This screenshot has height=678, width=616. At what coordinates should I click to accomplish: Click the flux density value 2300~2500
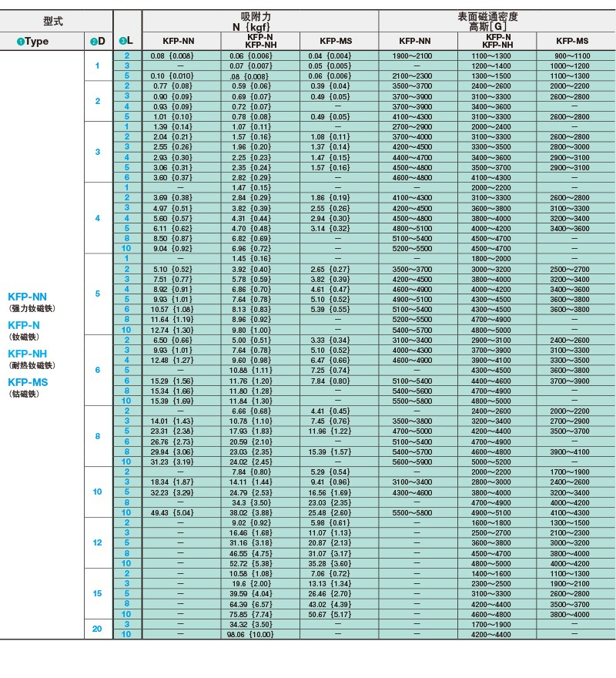(491, 584)
